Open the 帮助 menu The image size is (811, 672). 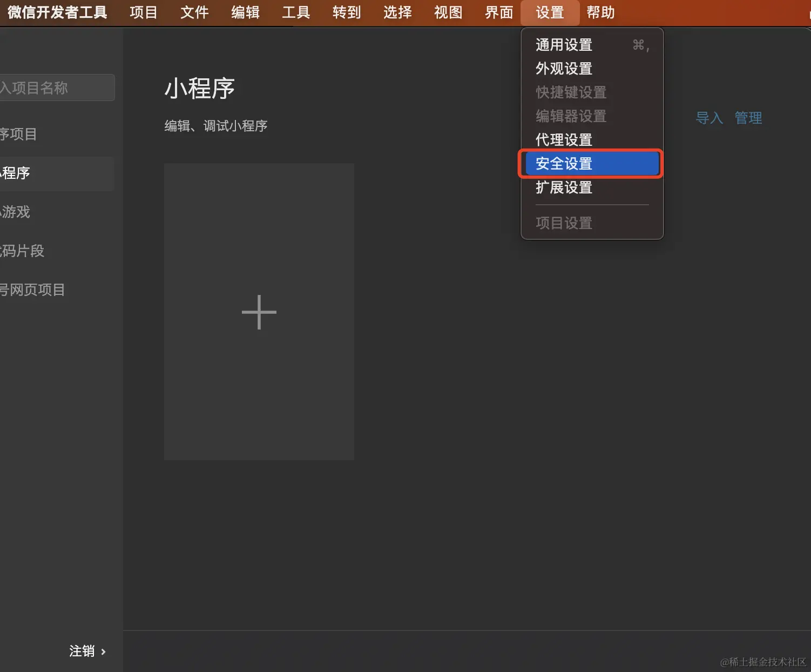pyautogui.click(x=600, y=12)
